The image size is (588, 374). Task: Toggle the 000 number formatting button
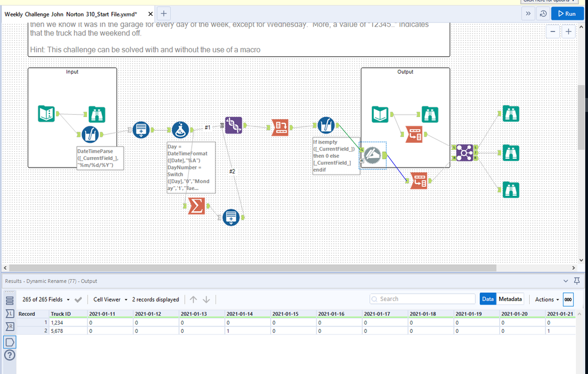pos(568,299)
